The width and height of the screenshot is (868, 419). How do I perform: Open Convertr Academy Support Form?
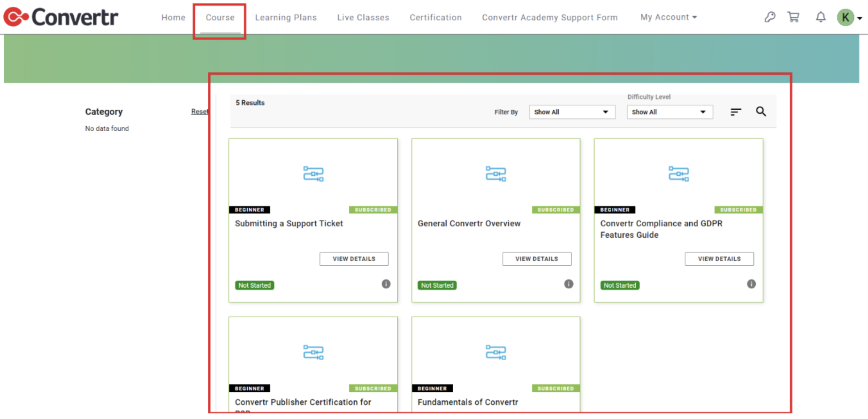[550, 17]
